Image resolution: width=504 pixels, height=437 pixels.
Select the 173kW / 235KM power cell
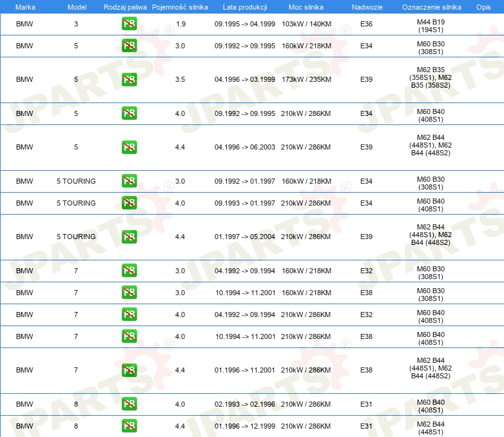tap(306, 79)
